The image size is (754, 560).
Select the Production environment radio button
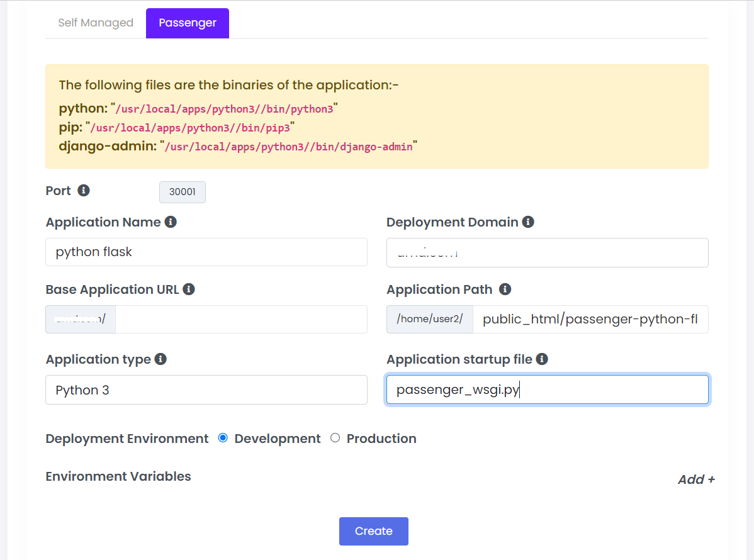[335, 438]
